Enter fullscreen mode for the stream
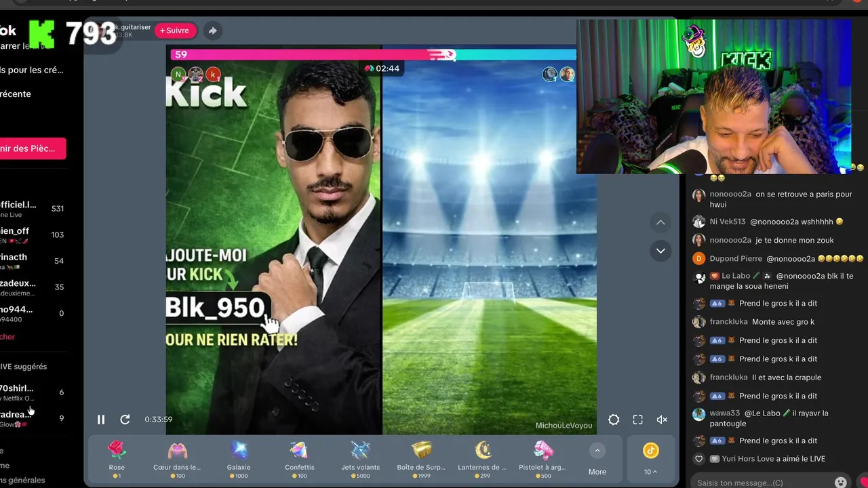The width and height of the screenshot is (868, 488). tap(637, 420)
